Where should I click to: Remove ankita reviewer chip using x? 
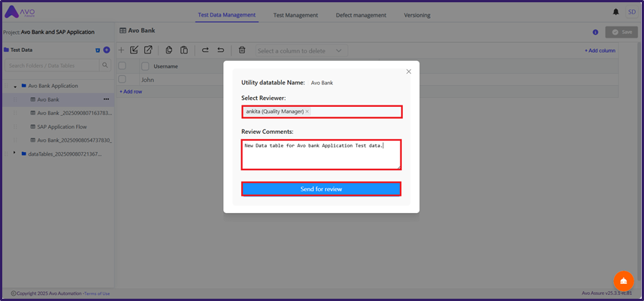coord(307,111)
